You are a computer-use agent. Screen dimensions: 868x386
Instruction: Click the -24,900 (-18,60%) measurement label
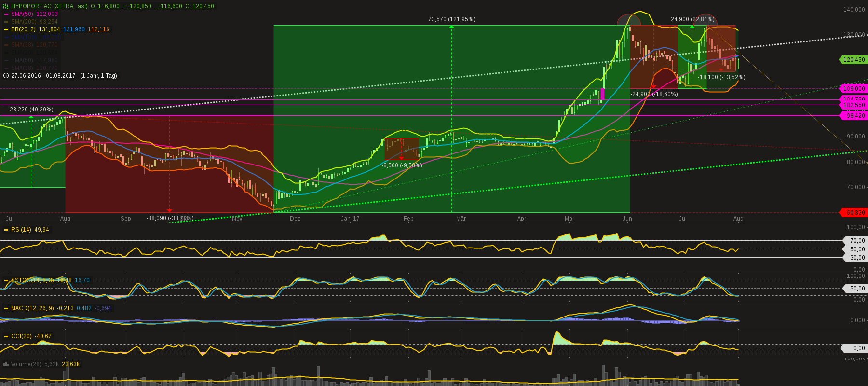(654, 94)
